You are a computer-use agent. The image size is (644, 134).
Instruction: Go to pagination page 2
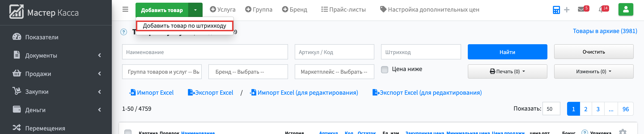click(x=586, y=109)
